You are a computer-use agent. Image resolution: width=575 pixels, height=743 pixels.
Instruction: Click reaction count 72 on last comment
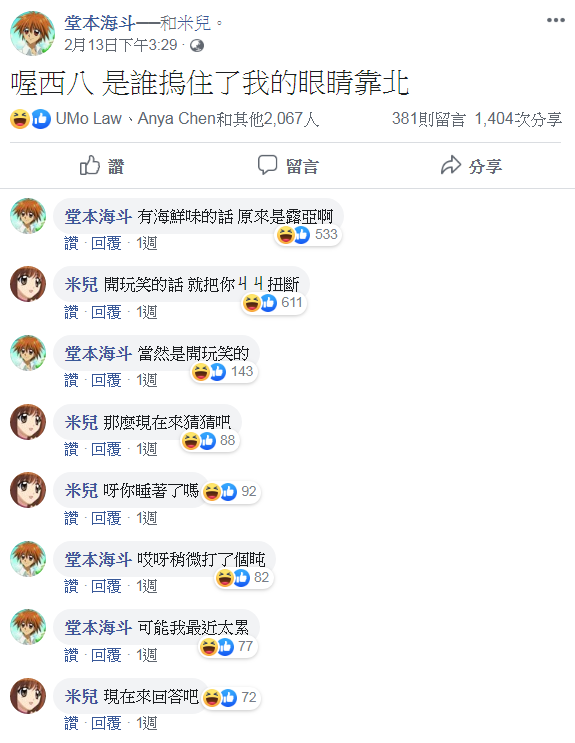click(248, 698)
